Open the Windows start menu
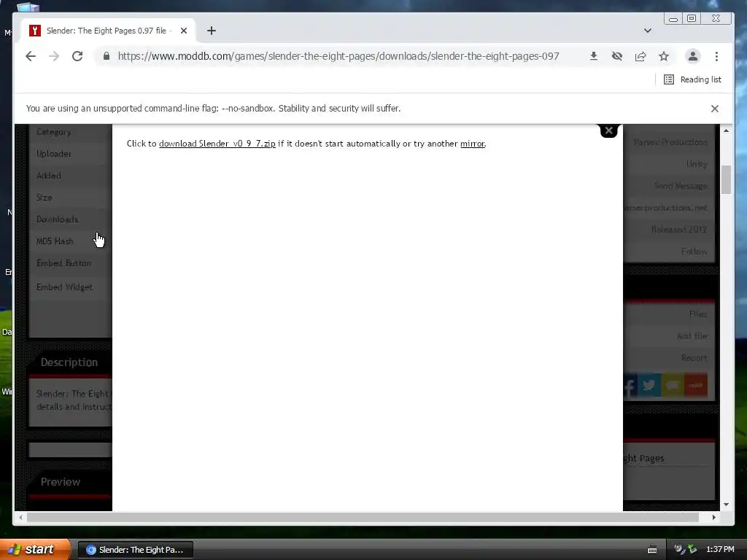747x560 pixels. (34, 550)
